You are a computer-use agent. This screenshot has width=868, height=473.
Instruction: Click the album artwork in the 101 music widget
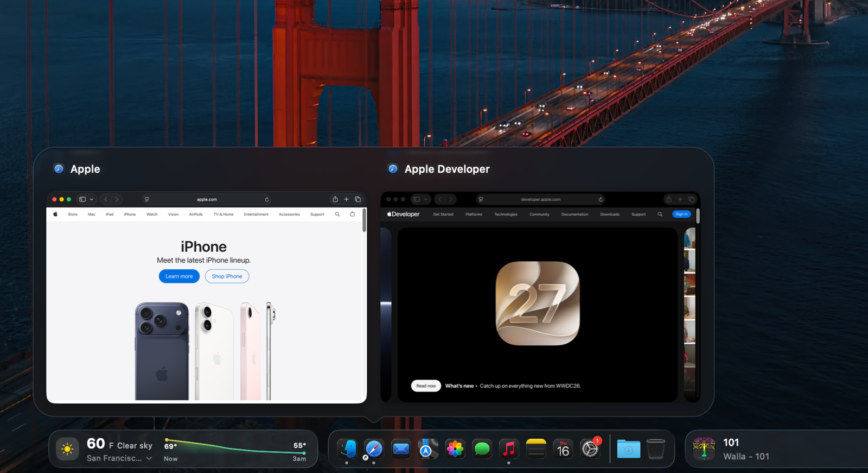(704, 449)
